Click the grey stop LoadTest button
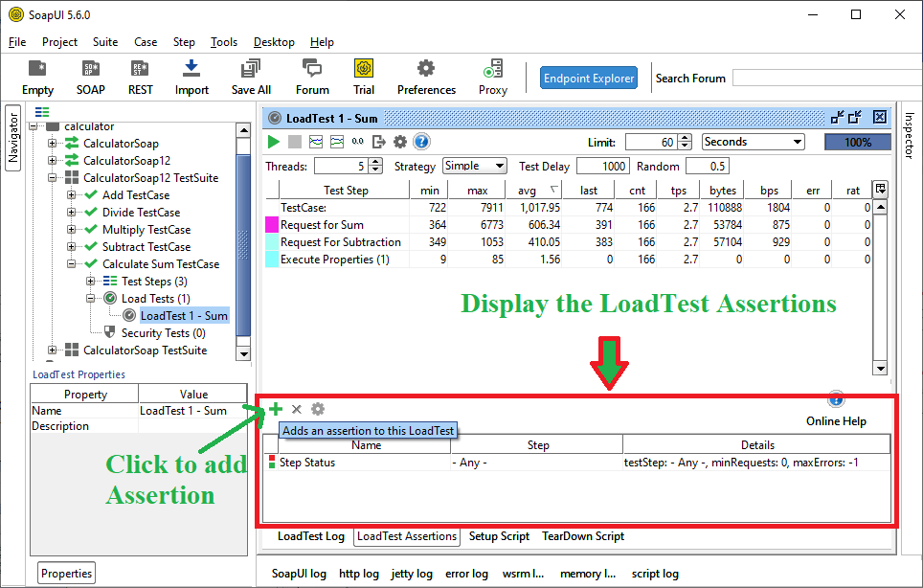 (295, 142)
